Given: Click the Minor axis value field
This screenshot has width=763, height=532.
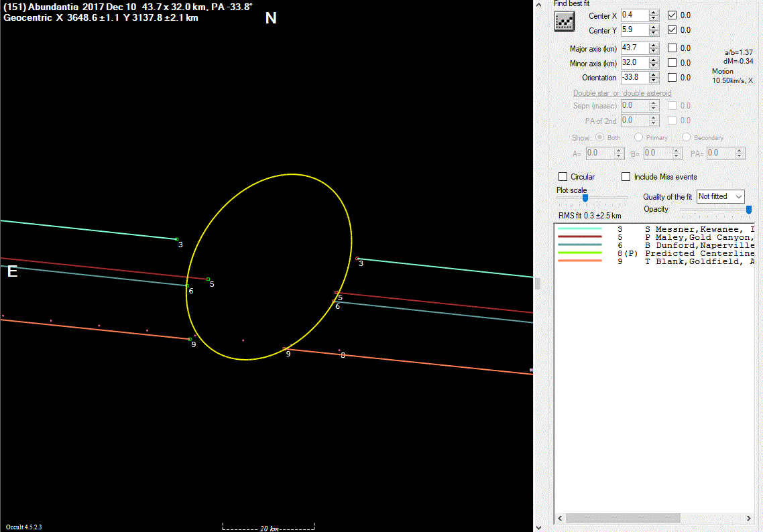Looking at the screenshot, I should [x=634, y=63].
